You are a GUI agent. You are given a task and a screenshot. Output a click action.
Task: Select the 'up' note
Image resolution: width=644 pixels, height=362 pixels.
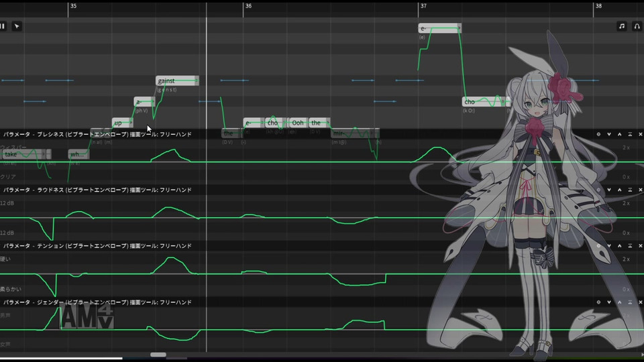pyautogui.click(x=122, y=123)
